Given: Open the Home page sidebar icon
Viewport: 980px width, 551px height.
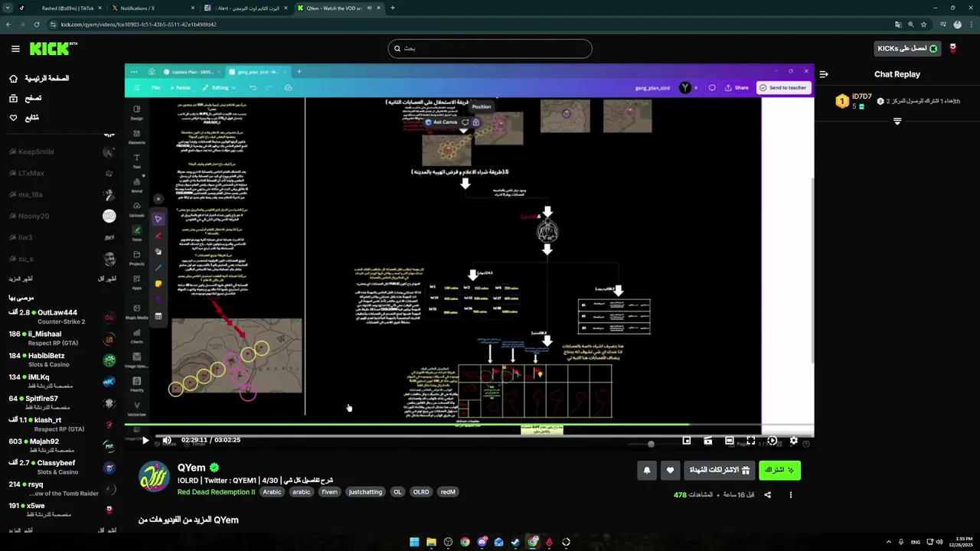Looking at the screenshot, I should coord(13,79).
